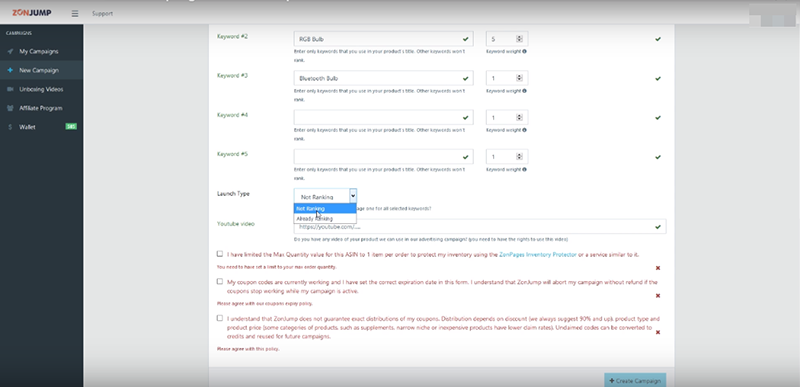Click the dollar icon beside Wallet
This screenshot has width=800, height=387.
(10, 127)
